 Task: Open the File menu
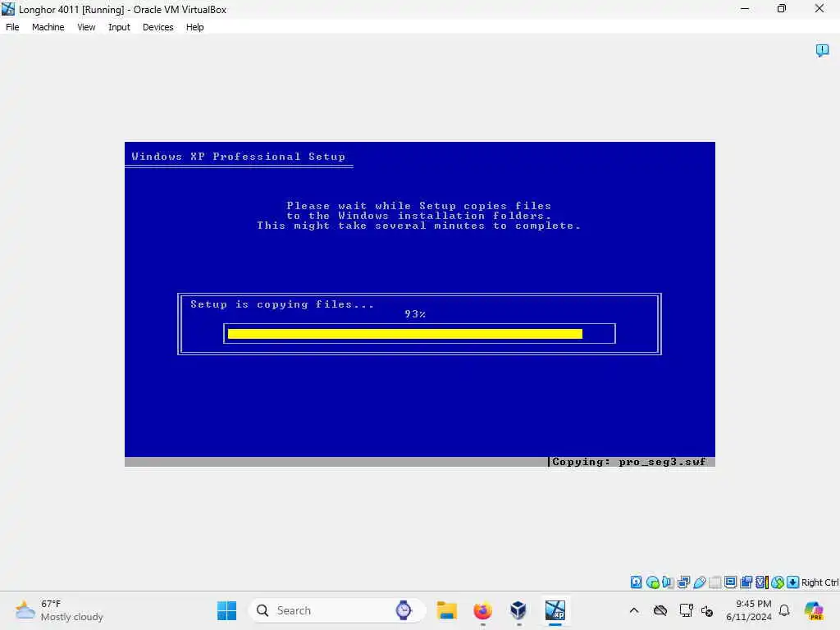pyautogui.click(x=12, y=27)
